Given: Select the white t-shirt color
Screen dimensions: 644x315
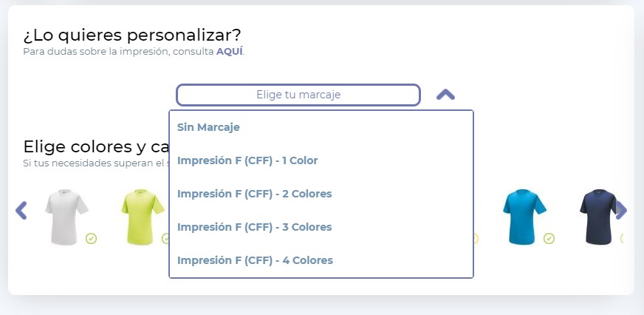Looking at the screenshot, I should pyautogui.click(x=66, y=217).
